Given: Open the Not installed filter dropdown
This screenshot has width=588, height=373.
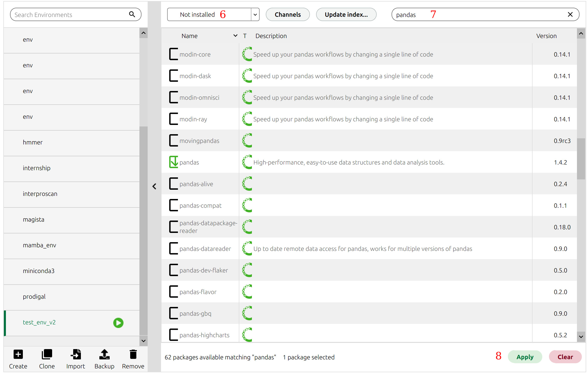Looking at the screenshot, I should [255, 14].
